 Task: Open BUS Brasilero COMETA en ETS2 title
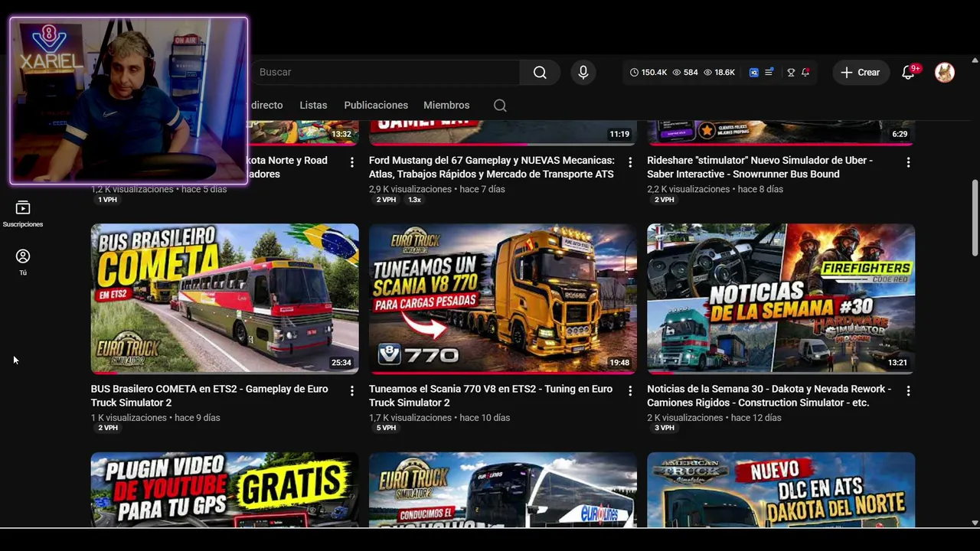209,396
